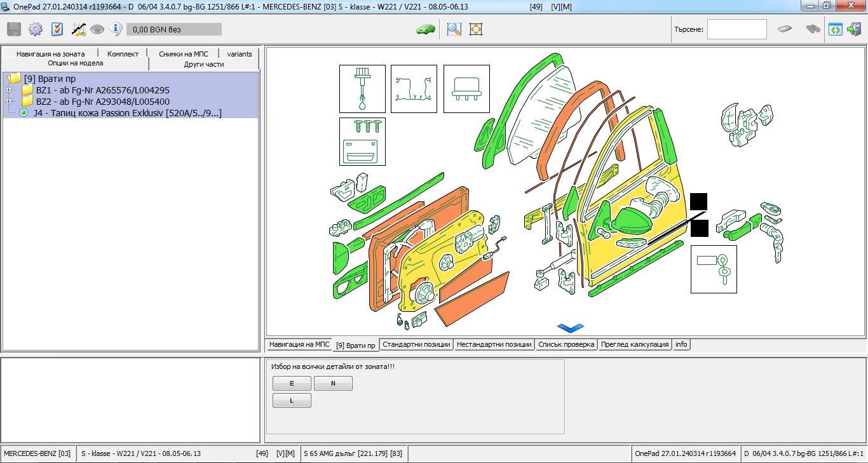Switch to Навигация на МПС bottom tab
Viewport: 868px width, 463px height.
point(299,344)
